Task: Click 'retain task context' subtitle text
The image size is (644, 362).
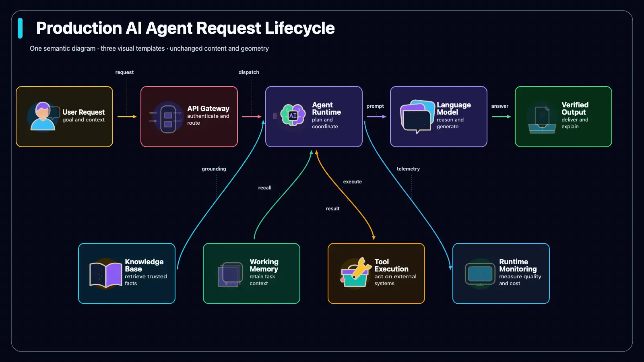Action: (x=262, y=280)
